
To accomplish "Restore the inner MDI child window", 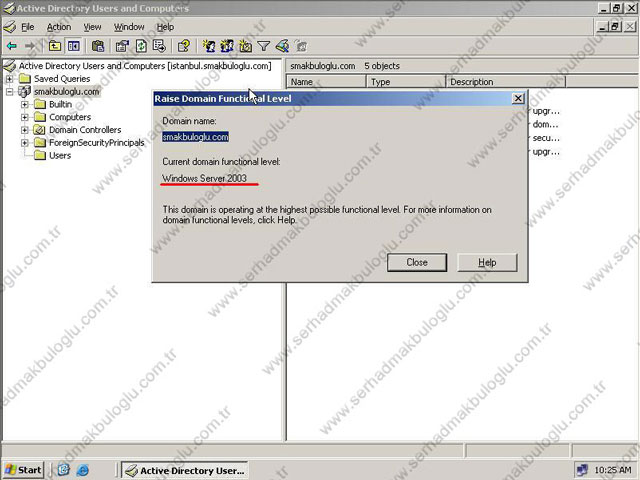I will point(616,27).
